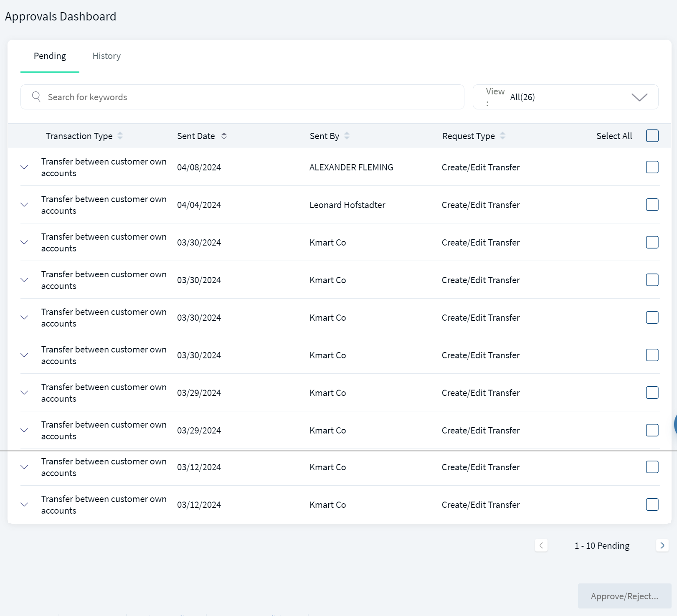Click the Approve/Reject button
Viewport: 677px width, 616px height.
624,596
